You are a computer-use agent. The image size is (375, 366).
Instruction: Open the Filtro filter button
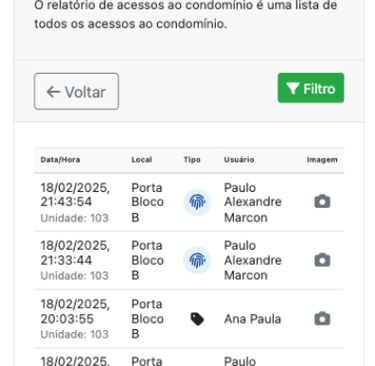click(x=311, y=88)
